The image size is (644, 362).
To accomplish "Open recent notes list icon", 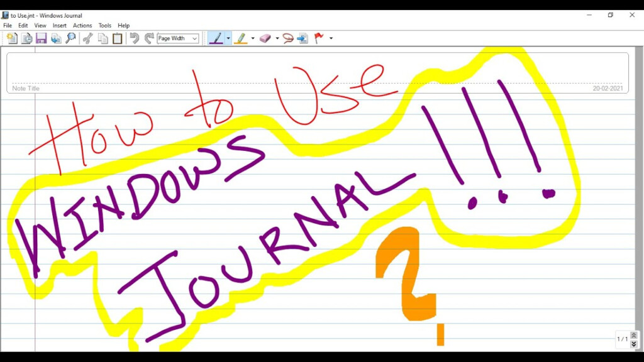I will point(26,38).
